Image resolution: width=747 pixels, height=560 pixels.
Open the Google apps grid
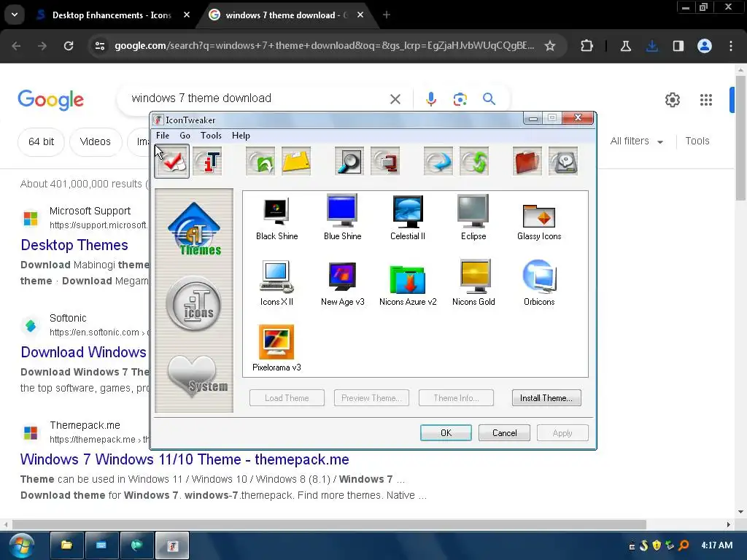pyautogui.click(x=706, y=99)
